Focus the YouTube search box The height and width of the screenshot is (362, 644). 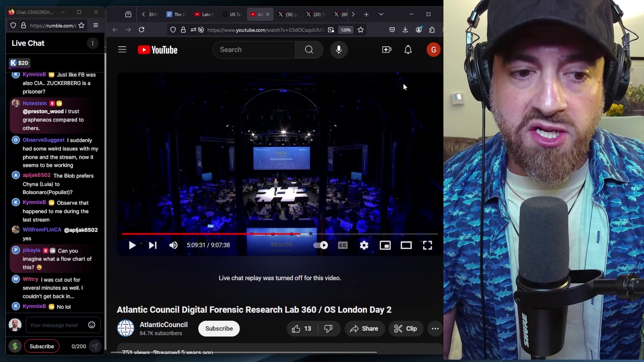(254, 50)
